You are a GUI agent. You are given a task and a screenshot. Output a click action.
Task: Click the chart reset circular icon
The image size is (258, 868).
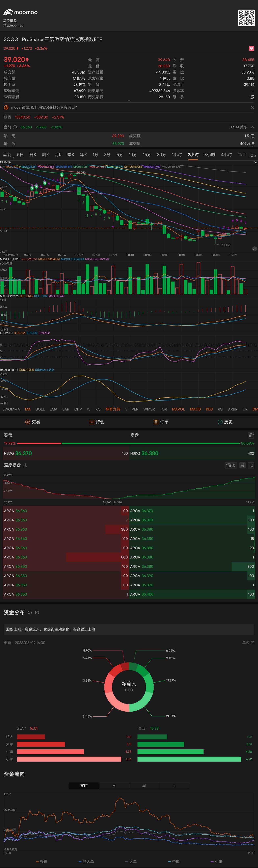click(x=254, y=249)
